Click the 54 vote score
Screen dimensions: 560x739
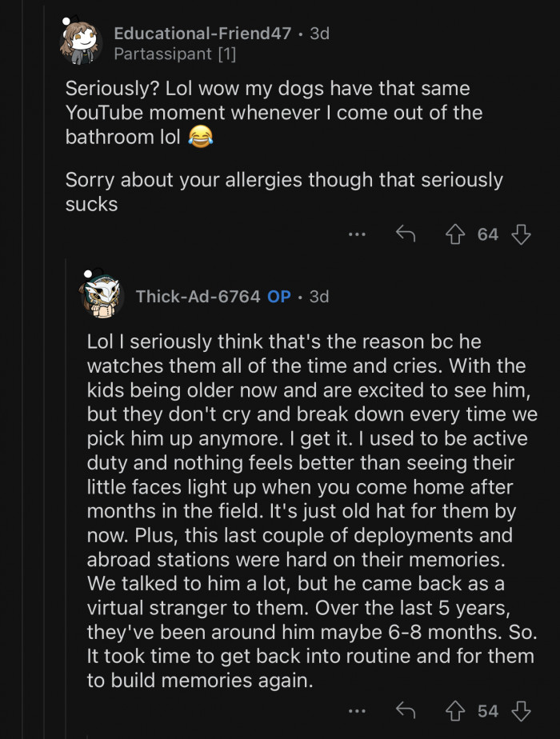coord(488,710)
